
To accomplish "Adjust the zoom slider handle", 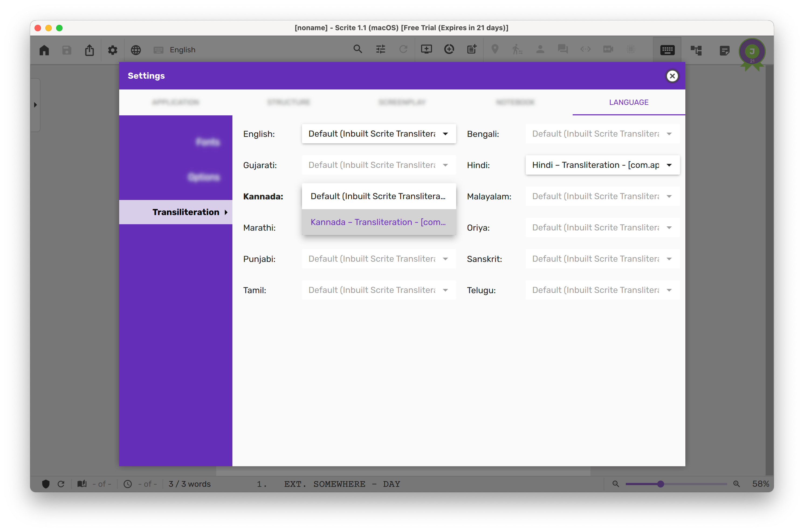I will click(661, 484).
